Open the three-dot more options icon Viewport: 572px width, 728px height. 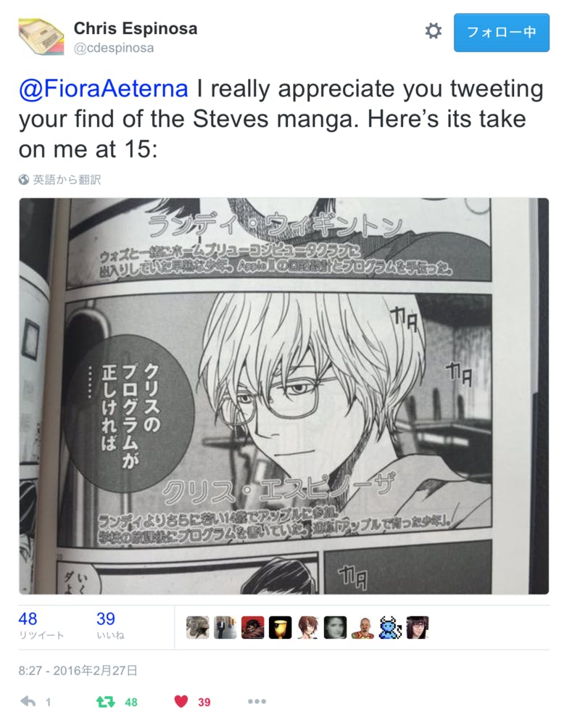pyautogui.click(x=257, y=702)
